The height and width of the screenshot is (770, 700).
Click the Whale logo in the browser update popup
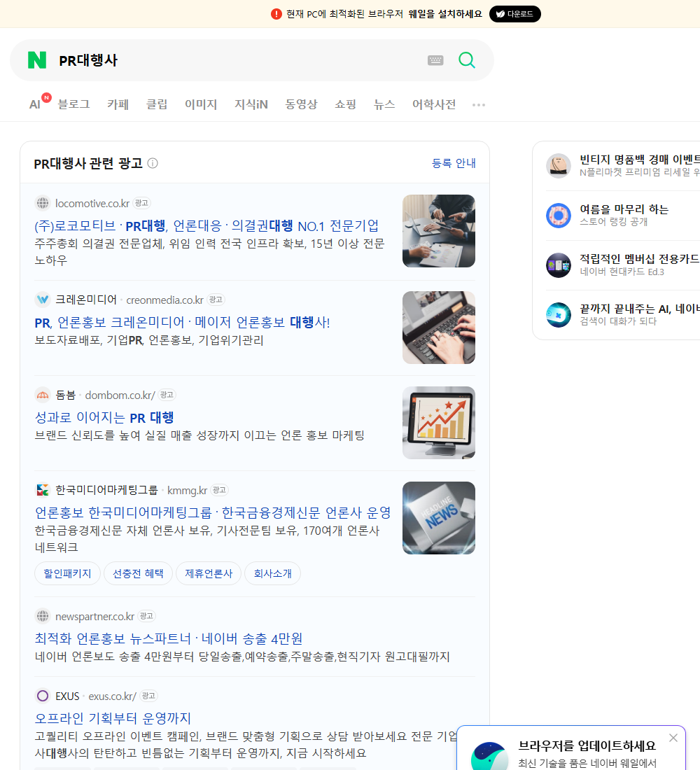tap(489, 757)
